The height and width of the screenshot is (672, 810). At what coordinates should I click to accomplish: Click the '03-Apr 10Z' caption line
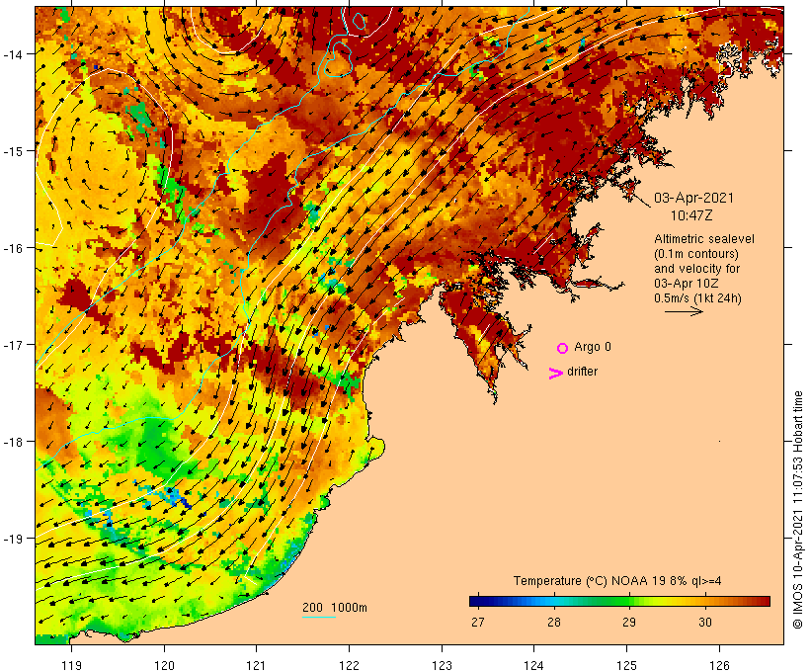coord(686,284)
